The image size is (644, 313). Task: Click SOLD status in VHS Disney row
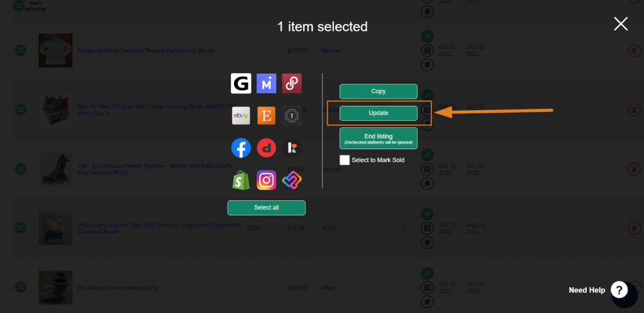point(328,228)
